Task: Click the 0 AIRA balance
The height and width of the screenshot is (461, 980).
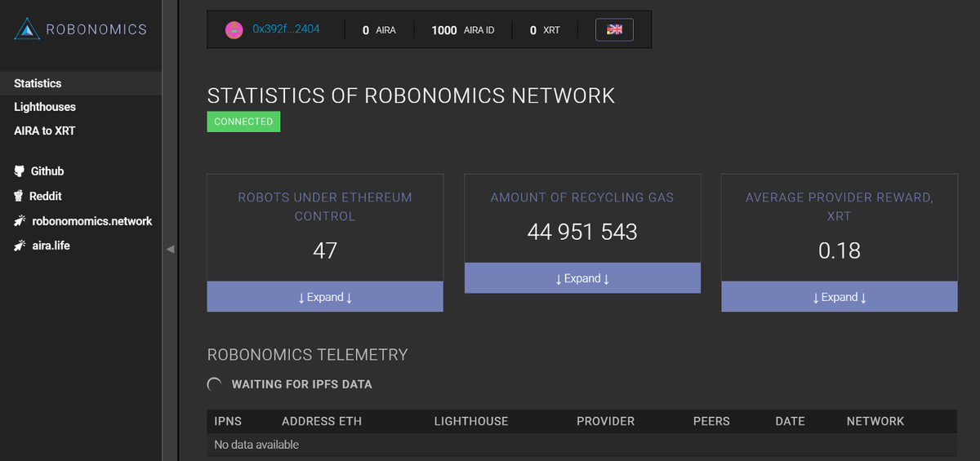Action: tap(379, 30)
